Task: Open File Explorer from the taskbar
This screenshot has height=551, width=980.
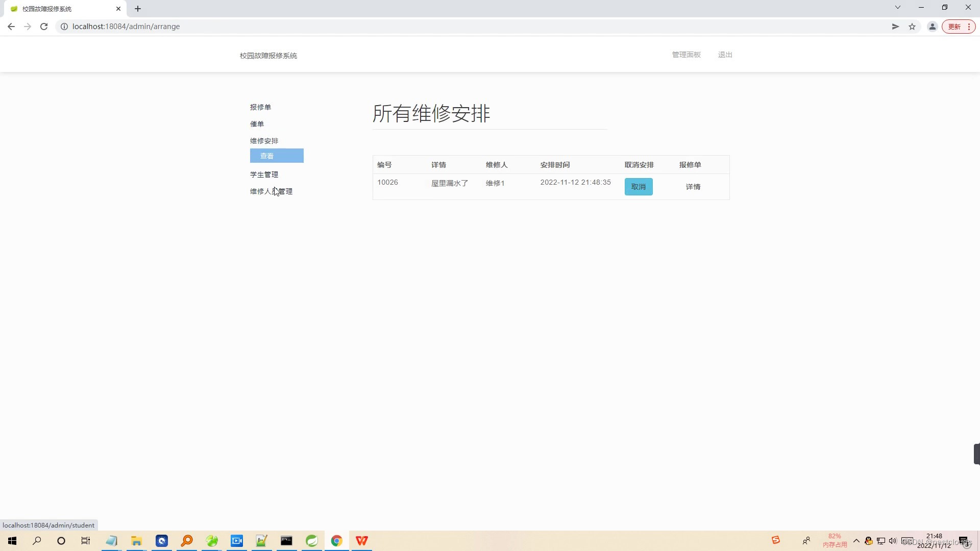Action: pyautogui.click(x=136, y=540)
